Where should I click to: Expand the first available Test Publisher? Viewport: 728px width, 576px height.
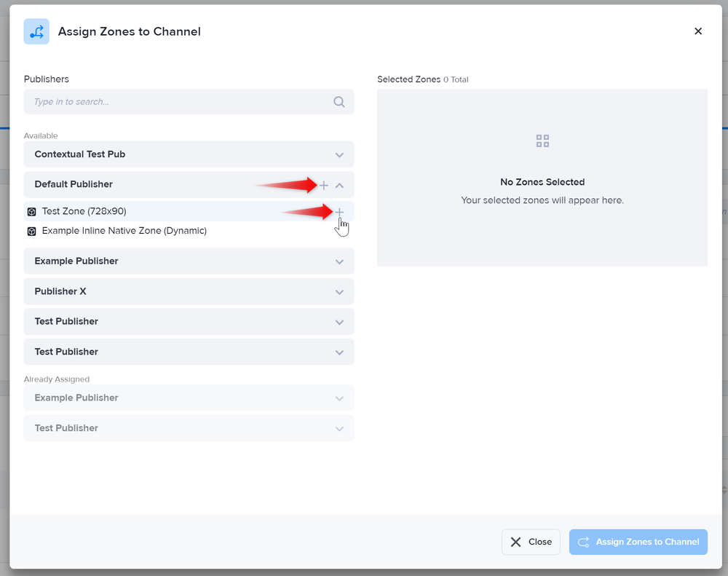pyautogui.click(x=339, y=322)
